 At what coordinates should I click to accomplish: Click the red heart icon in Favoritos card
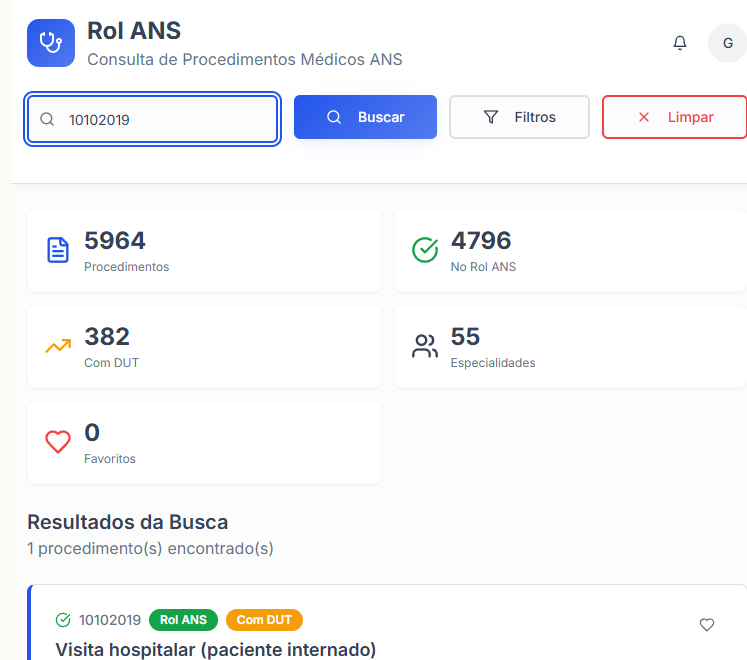pyautogui.click(x=59, y=442)
